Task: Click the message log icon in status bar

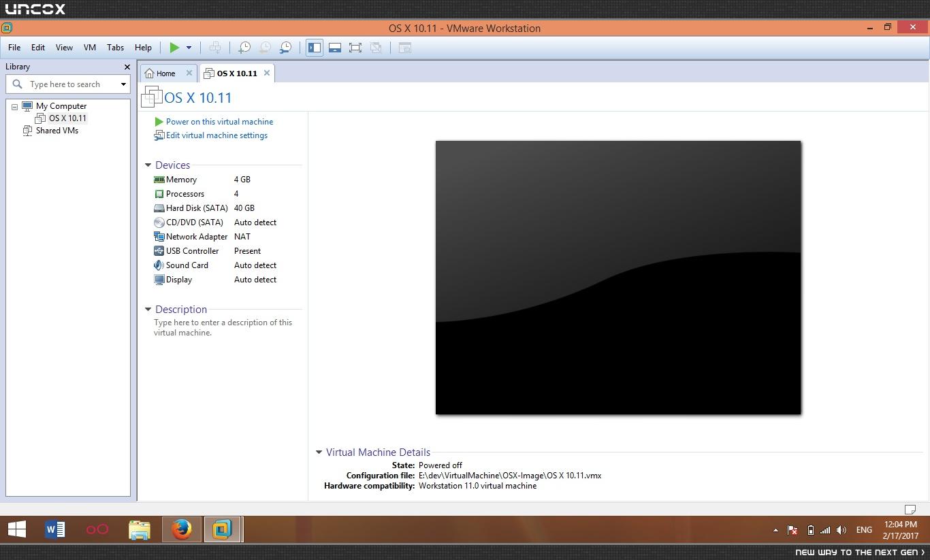Action: [910, 509]
